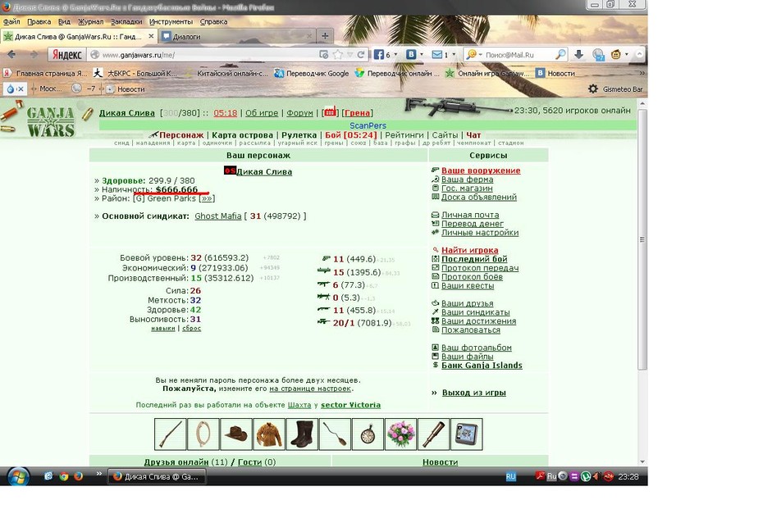Screen dimensions: 763x532
Task: Click the VK toolbar icon
Action: 411,54
